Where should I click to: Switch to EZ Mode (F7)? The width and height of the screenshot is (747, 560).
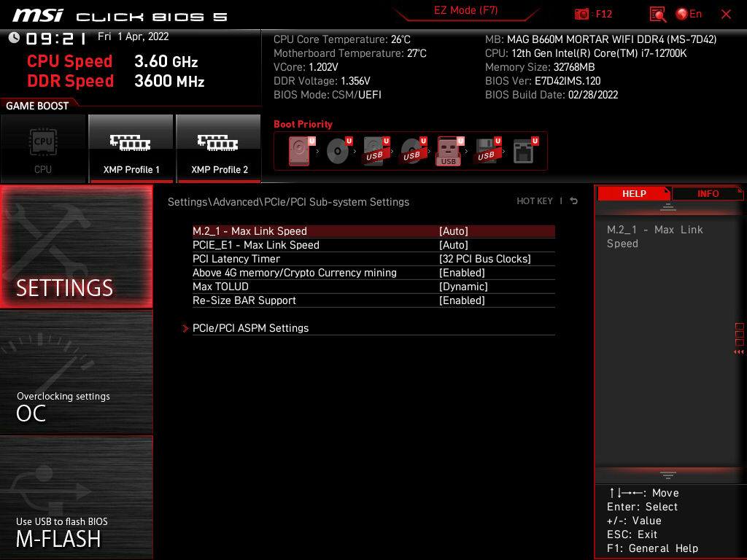465,10
